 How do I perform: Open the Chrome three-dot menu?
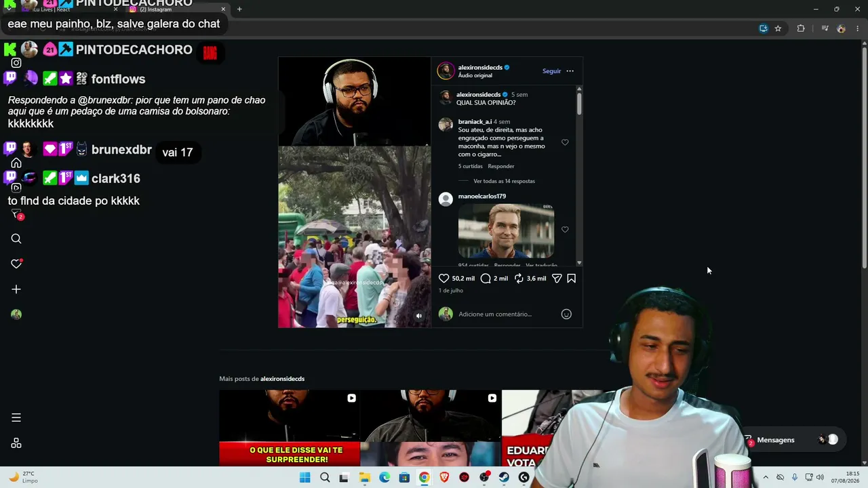858,28
